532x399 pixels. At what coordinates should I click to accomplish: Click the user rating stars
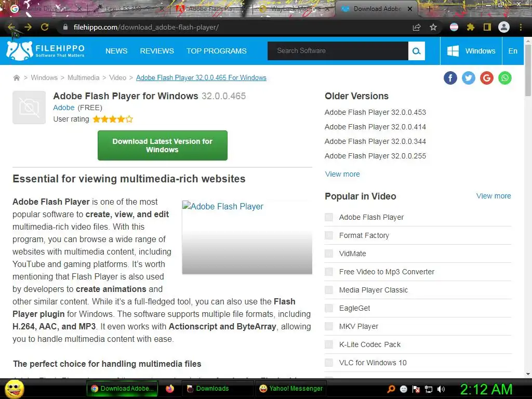point(113,119)
